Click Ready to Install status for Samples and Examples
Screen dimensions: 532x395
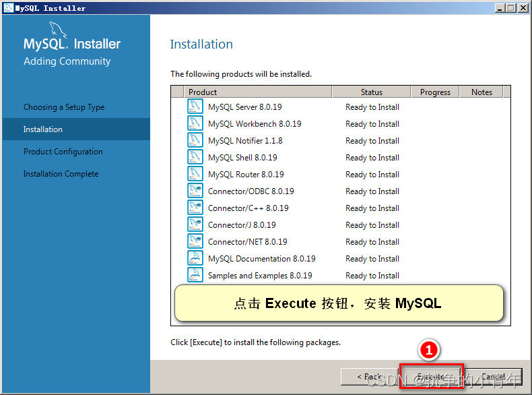[x=372, y=276]
